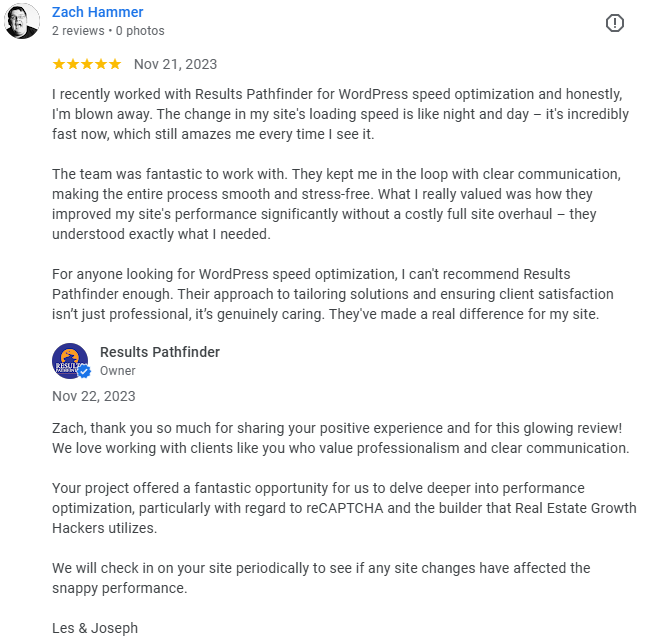Click the "Les & Joseph" signature

tap(95, 628)
